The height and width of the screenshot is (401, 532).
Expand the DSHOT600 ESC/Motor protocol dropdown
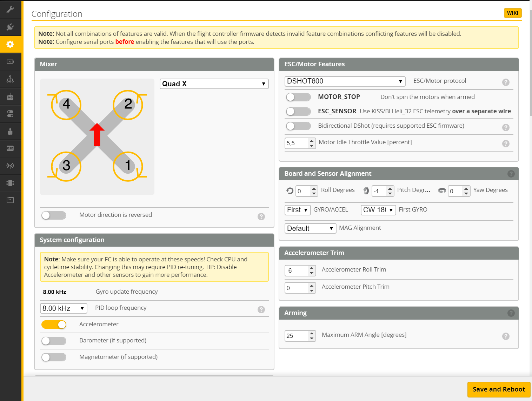[x=345, y=81]
